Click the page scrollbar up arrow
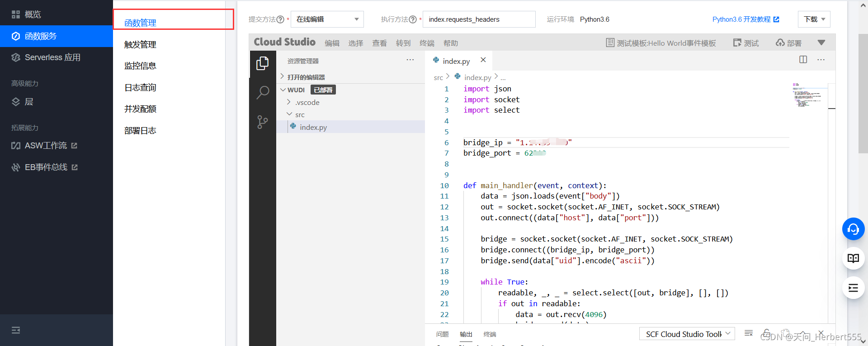 coord(863,5)
